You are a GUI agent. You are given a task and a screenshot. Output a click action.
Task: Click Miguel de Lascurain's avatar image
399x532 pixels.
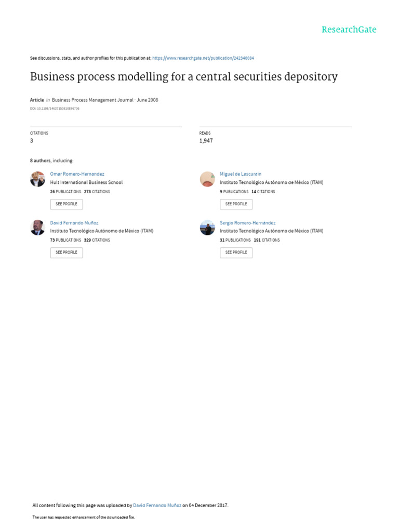pos(207,179)
